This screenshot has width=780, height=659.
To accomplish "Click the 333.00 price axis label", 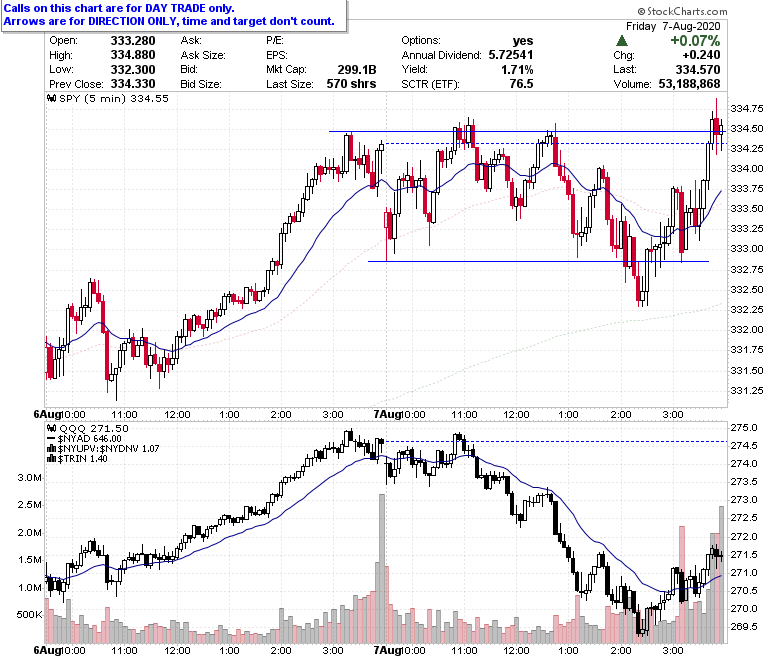I will (747, 249).
